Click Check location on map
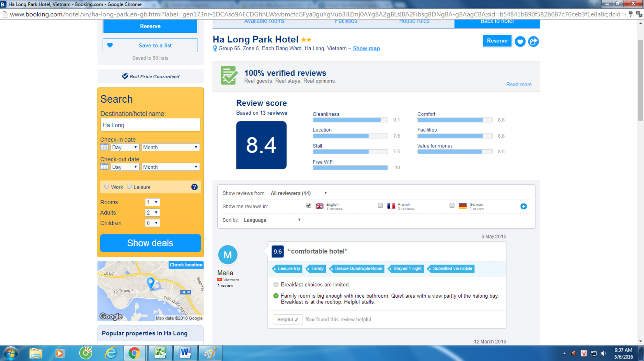The height and width of the screenshot is (361, 644). click(186, 265)
